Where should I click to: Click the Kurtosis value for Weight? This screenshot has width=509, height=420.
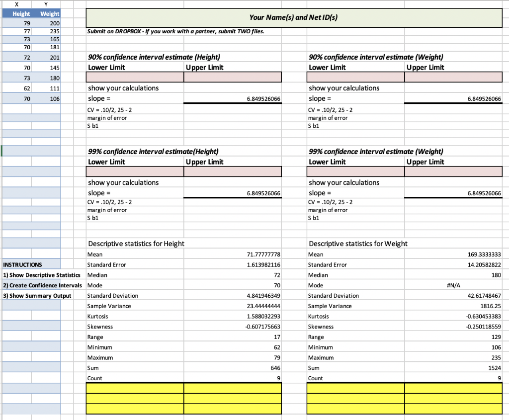point(453,316)
